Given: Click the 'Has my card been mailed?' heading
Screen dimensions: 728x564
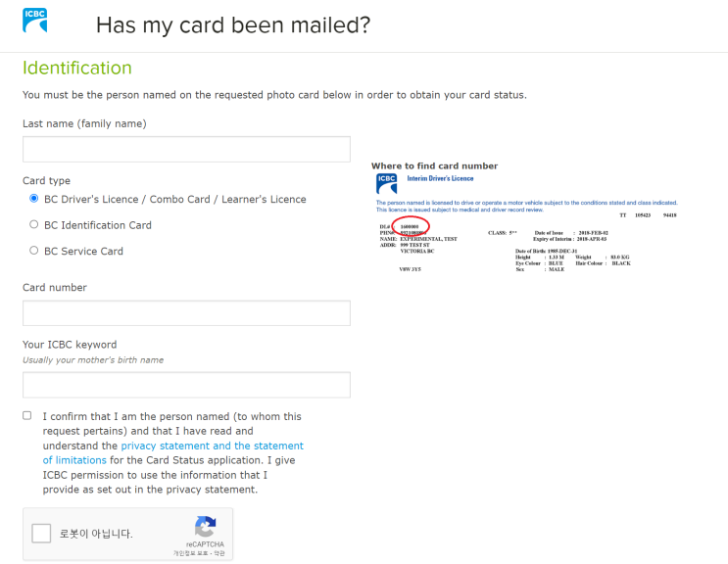Looking at the screenshot, I should (233, 25).
